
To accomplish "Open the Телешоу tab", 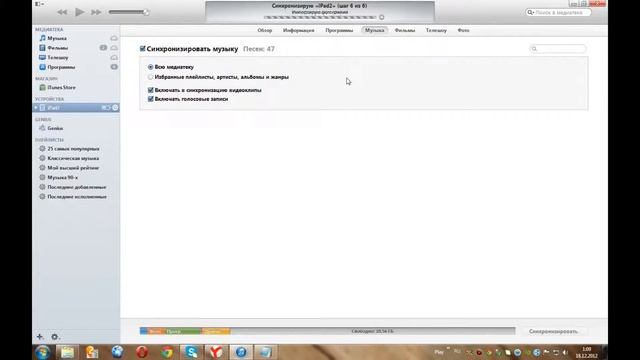I will pos(436,30).
